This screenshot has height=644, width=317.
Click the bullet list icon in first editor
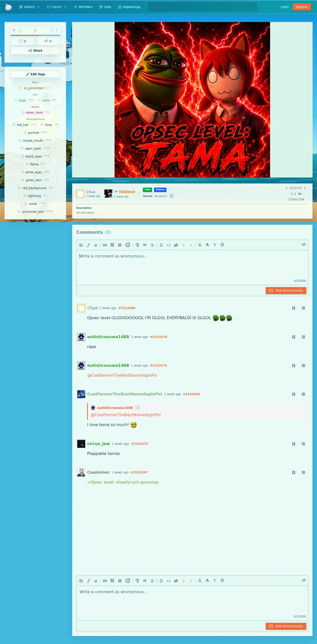coord(145,245)
